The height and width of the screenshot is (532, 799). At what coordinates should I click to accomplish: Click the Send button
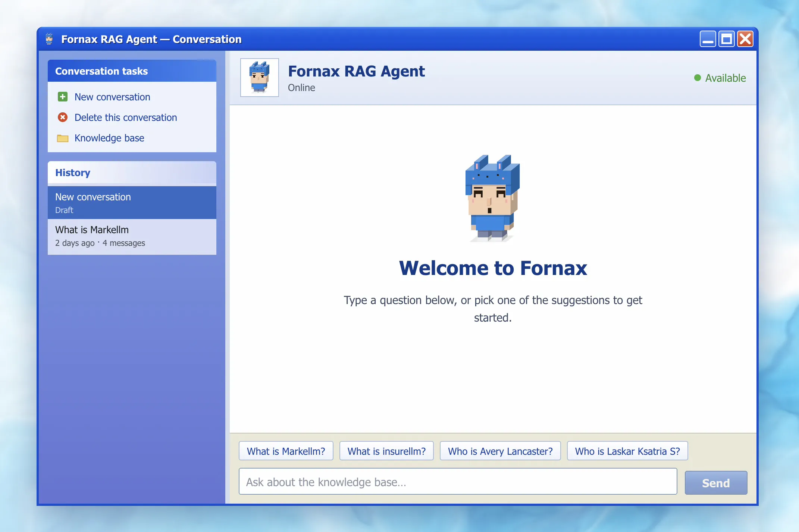click(x=716, y=483)
